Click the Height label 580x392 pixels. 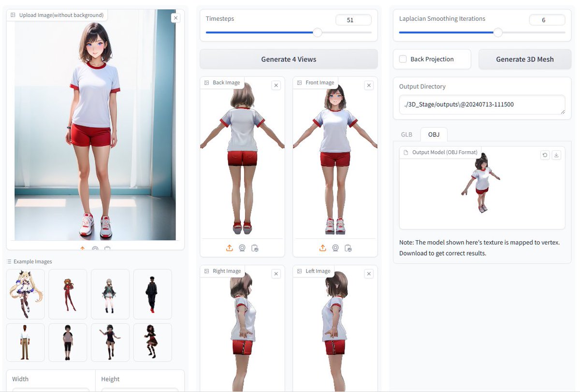pyautogui.click(x=110, y=379)
